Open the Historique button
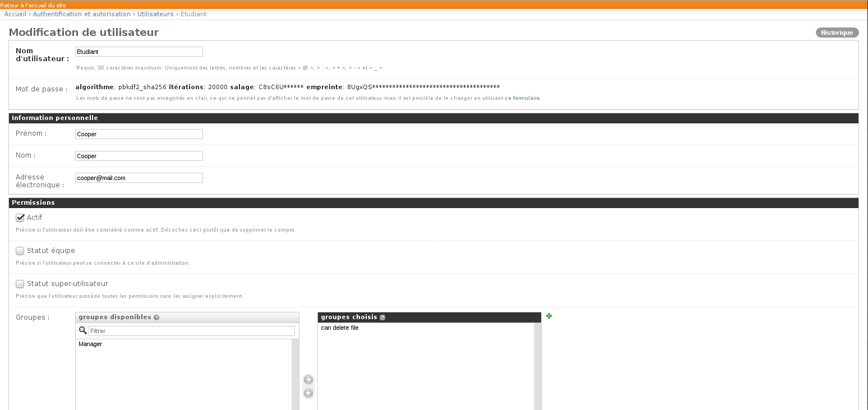868x410 pixels. pos(837,33)
